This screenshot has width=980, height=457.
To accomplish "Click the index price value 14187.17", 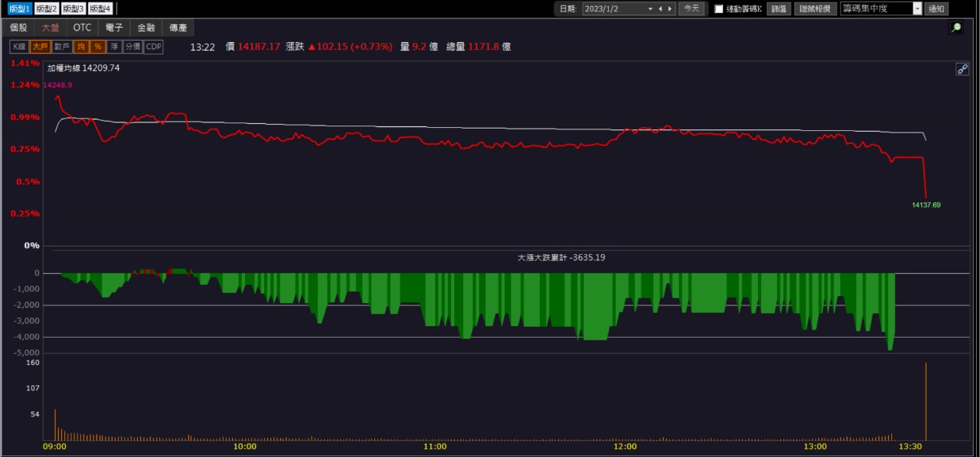I will 259,47.
